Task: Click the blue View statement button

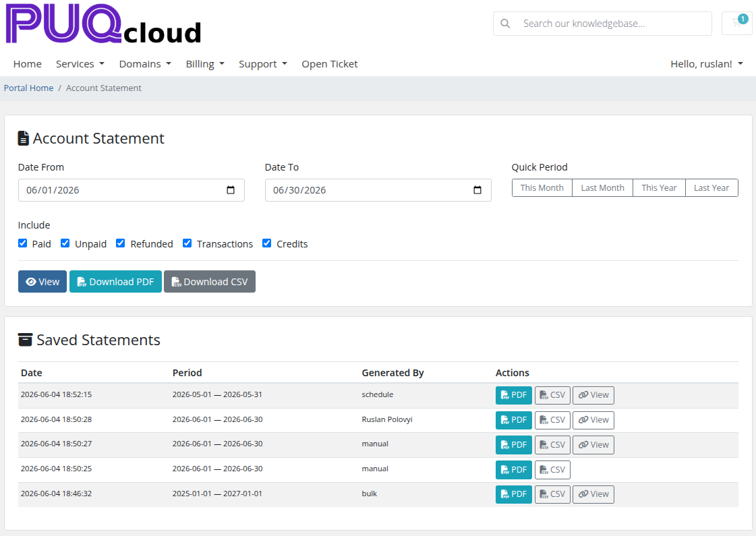Action: [42, 282]
